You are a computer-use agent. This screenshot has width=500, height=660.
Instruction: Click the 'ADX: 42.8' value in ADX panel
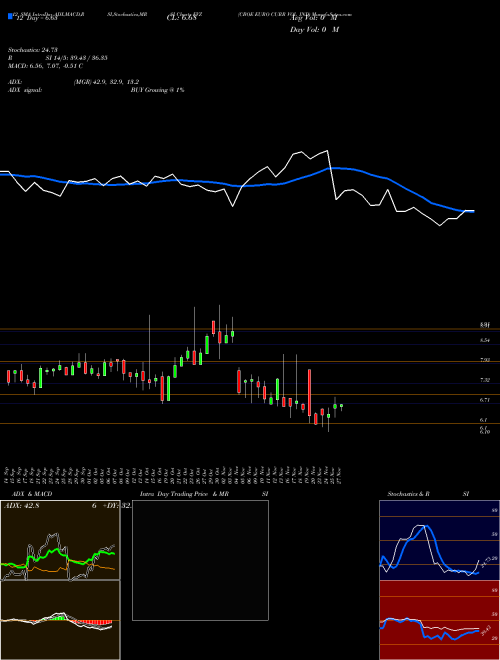click(x=21, y=506)
